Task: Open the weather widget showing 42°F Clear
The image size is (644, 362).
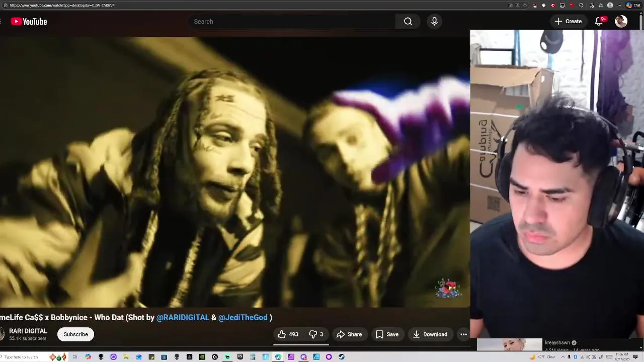Action: 543,357
